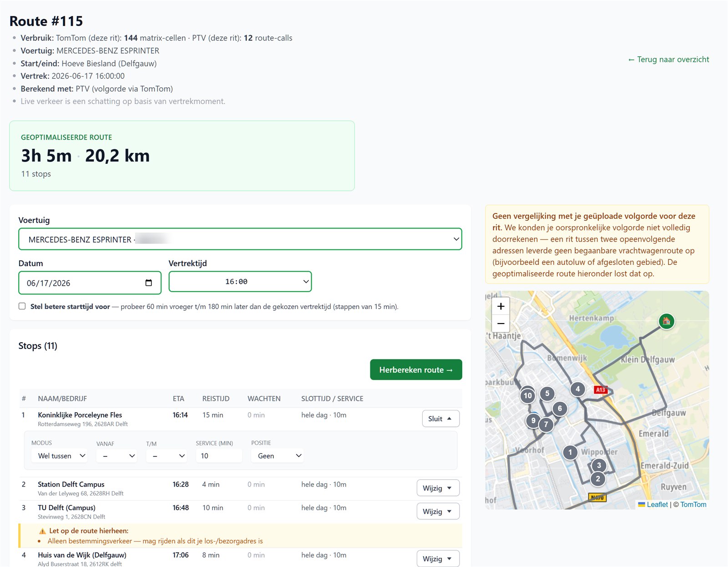Open the Positie 'Geen' dropdown
The width and height of the screenshot is (728, 567).
[277, 456]
